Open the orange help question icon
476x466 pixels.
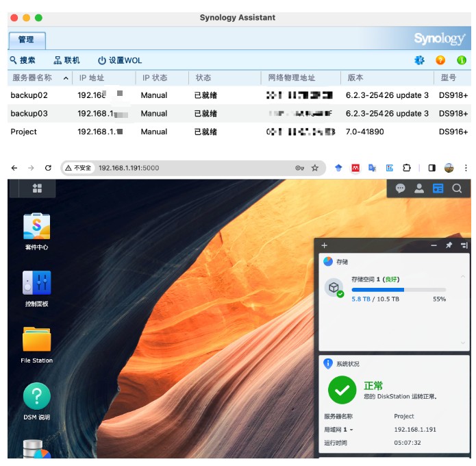440,60
